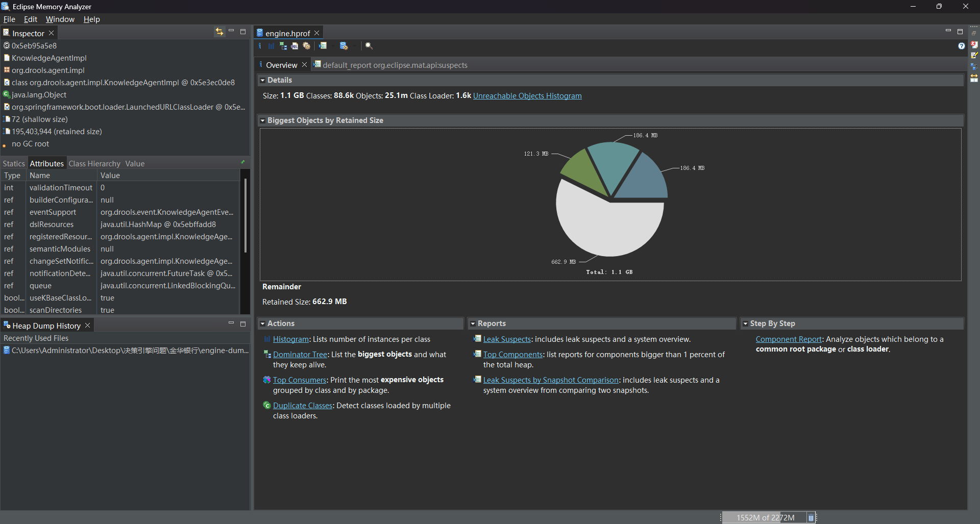Close the Inspector view tab
This screenshot has height=524, width=980.
(51, 33)
